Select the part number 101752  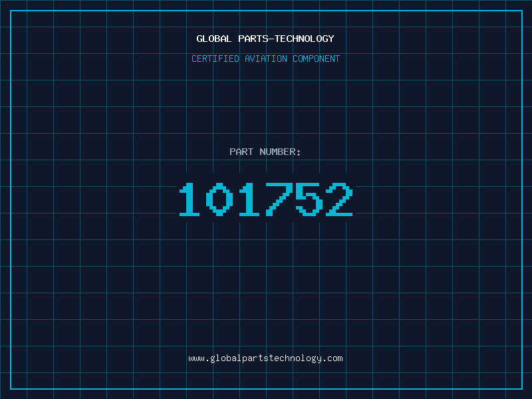coord(266,199)
